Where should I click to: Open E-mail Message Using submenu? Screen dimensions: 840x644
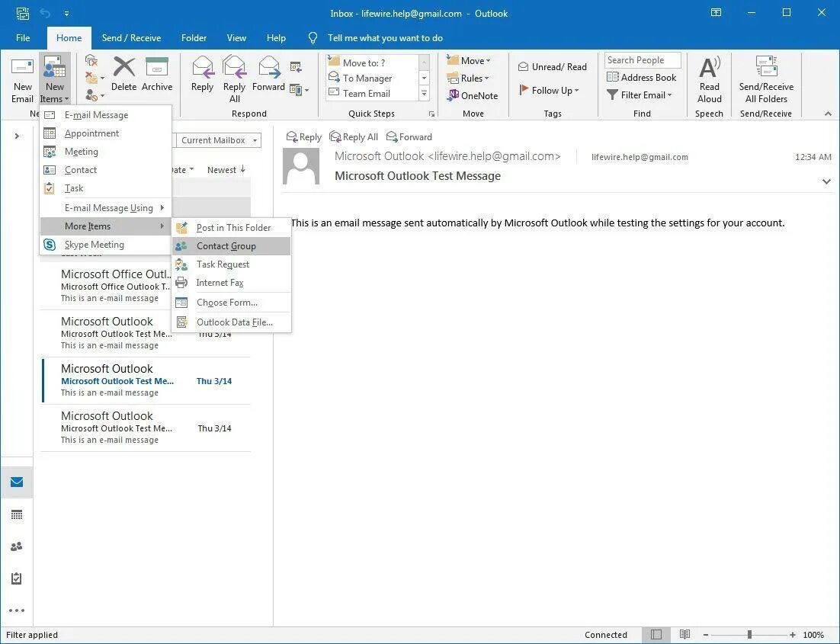point(105,207)
